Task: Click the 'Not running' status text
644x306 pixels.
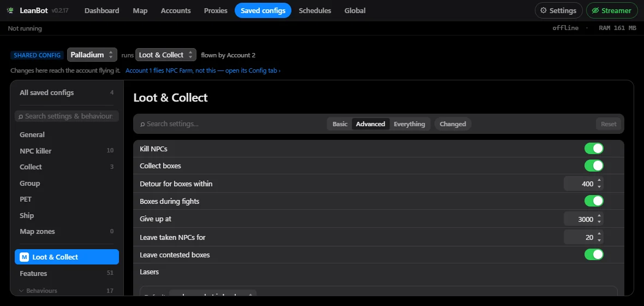Action: point(25,28)
